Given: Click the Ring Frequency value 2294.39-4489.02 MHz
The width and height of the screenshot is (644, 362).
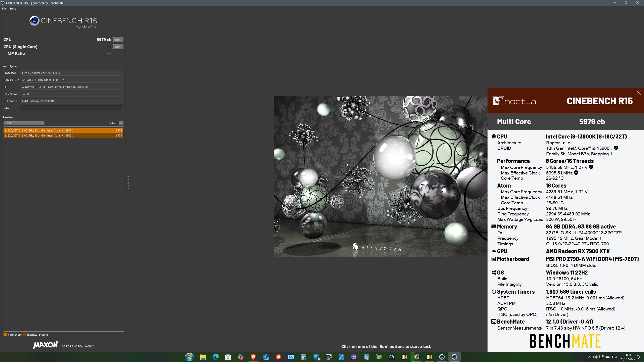Looking at the screenshot, I should pyautogui.click(x=568, y=214).
